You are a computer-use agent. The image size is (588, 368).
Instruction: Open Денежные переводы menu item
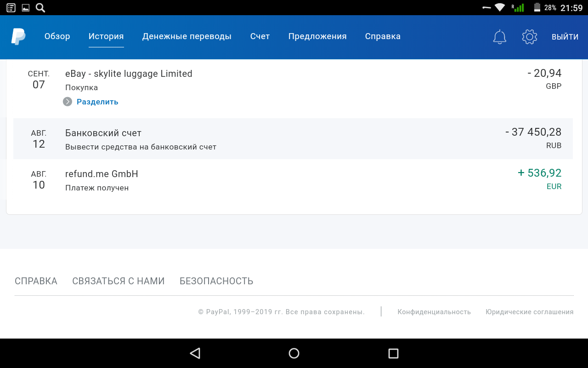187,36
